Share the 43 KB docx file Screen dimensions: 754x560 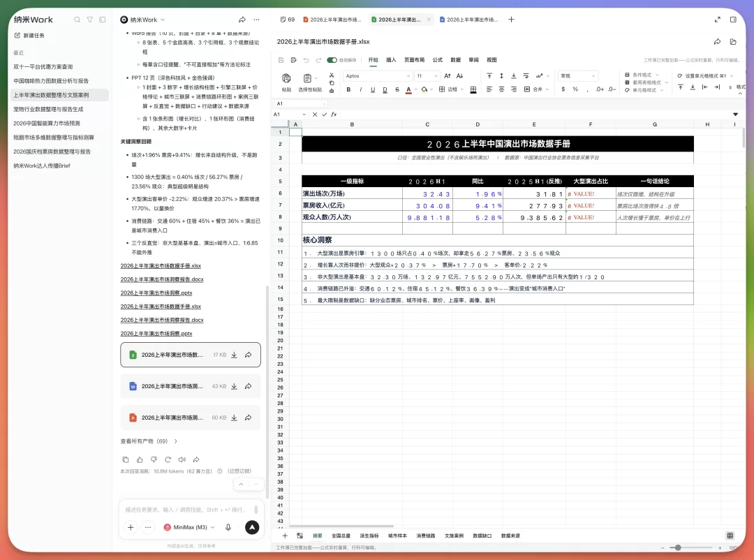pos(248,386)
